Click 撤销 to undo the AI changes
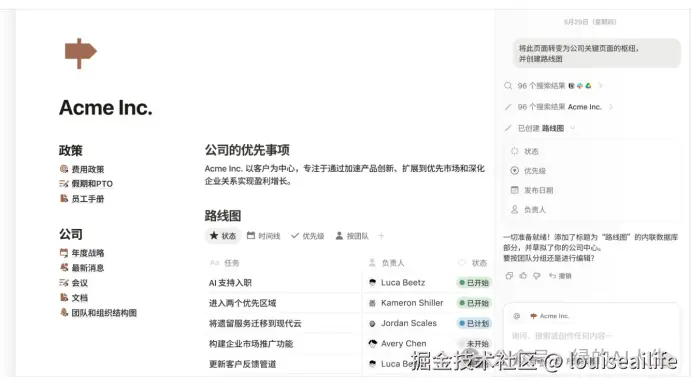 560,276
